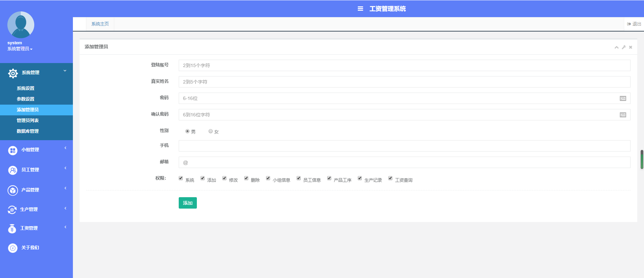Select the 男 radio button
The width and height of the screenshot is (644, 278).
click(x=187, y=131)
